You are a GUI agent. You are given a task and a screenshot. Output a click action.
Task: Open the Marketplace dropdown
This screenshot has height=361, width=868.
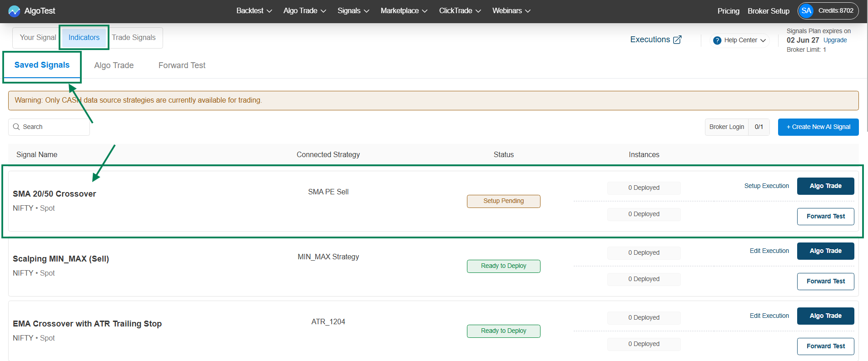[404, 11]
